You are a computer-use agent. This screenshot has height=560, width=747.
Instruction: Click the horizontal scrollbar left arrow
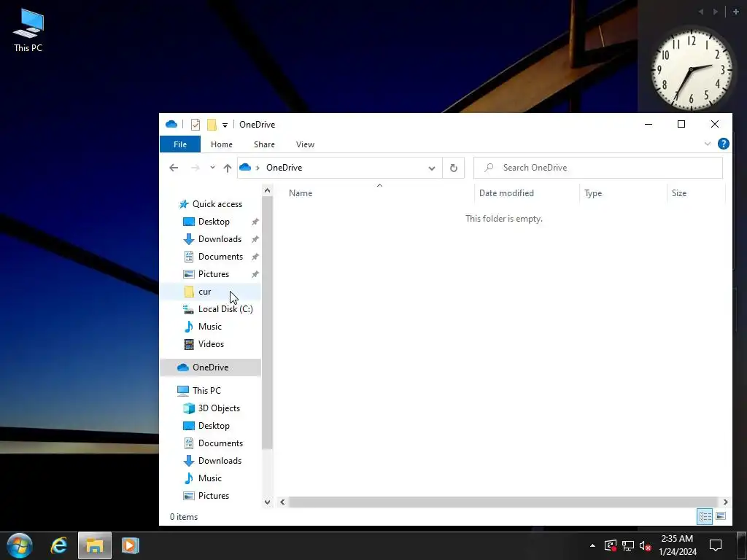(x=282, y=502)
